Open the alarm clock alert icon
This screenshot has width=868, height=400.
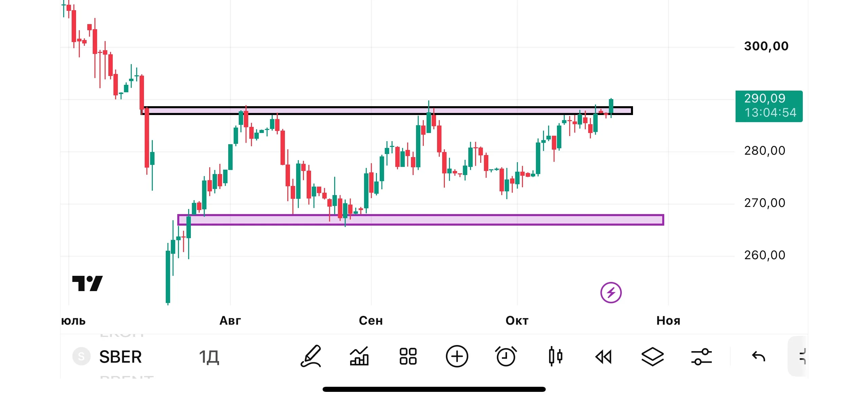point(506,356)
